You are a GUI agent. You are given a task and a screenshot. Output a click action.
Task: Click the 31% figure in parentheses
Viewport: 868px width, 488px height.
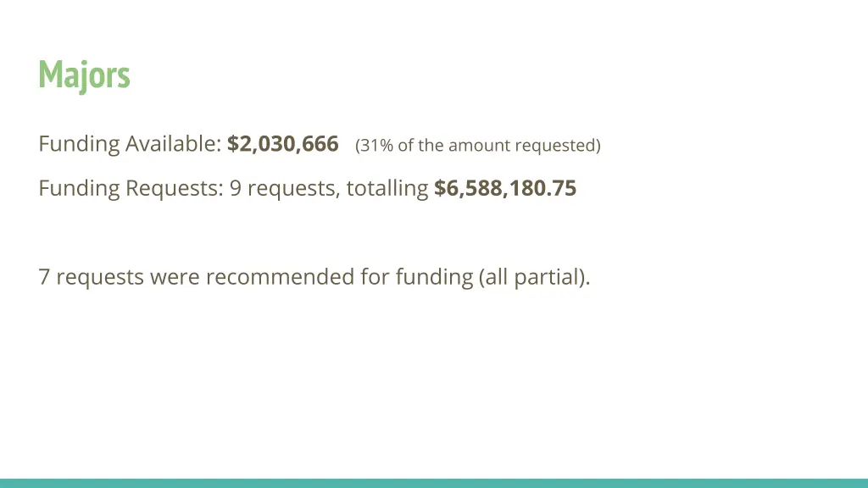(376, 145)
